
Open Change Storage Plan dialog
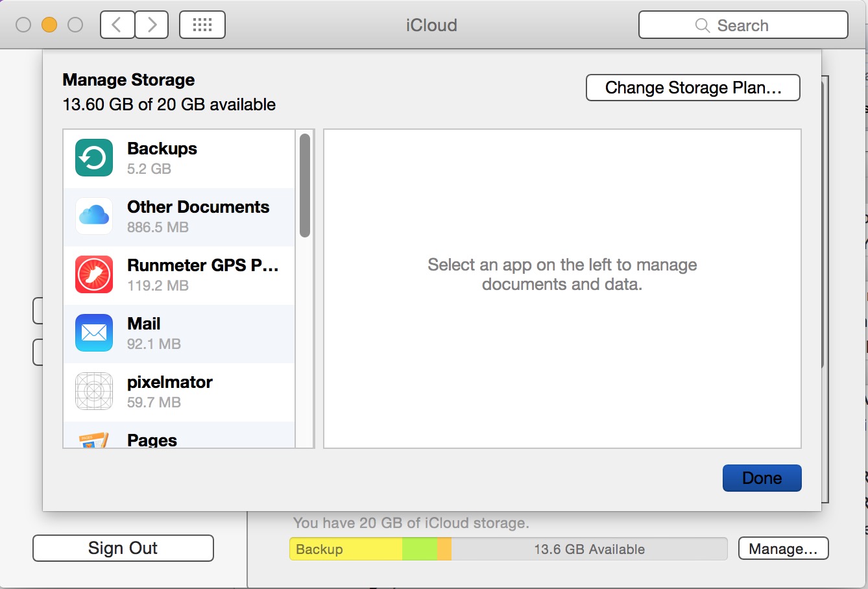pyautogui.click(x=693, y=88)
